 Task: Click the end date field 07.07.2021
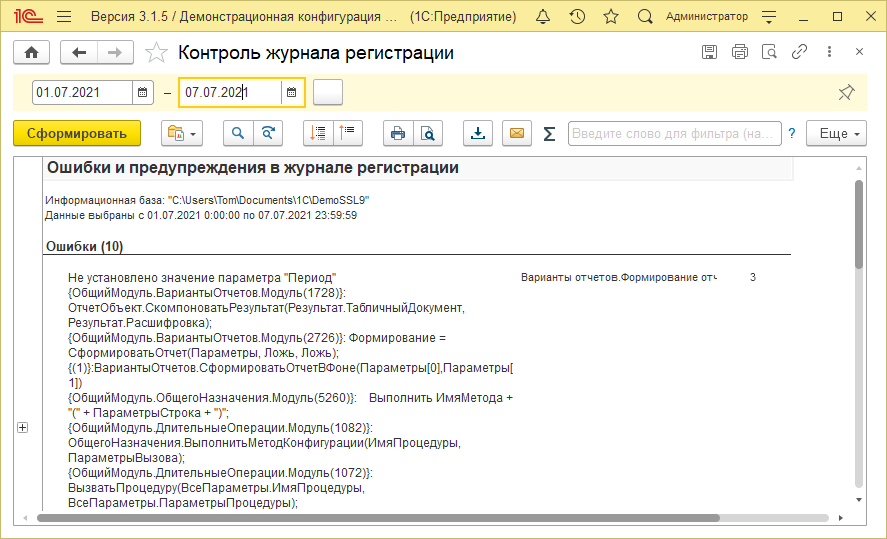(231, 92)
